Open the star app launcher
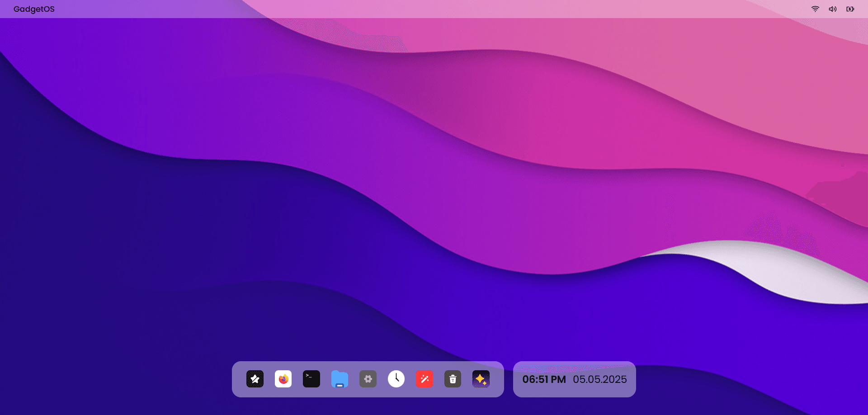Viewport: 868px width, 415px height. 255,379
